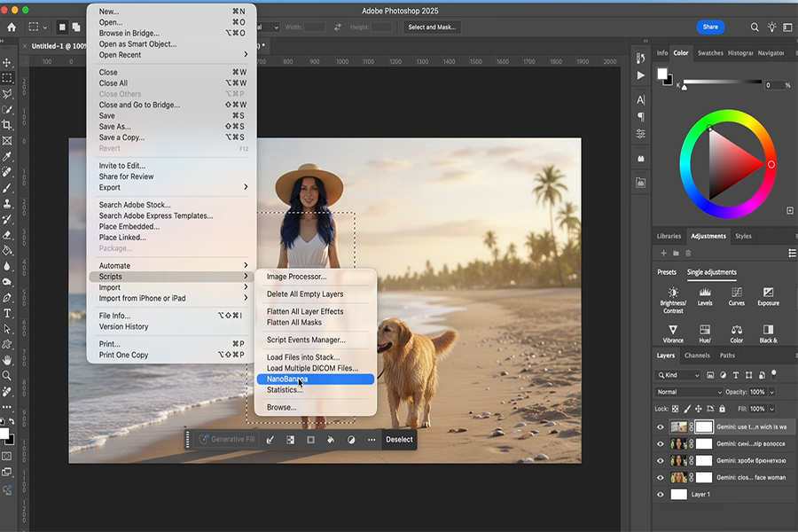Toggle the layer filter on/off switch
Screen dimensions: 798x532
(773, 375)
